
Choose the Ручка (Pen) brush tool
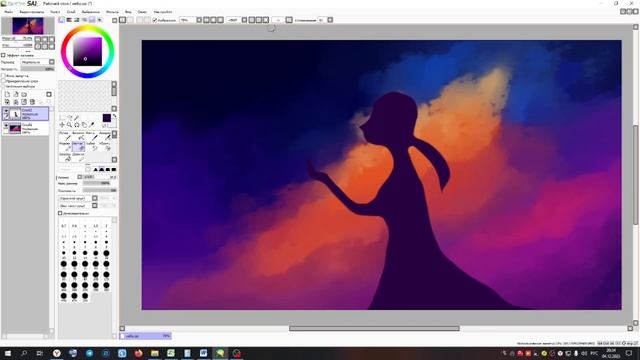tap(65, 136)
